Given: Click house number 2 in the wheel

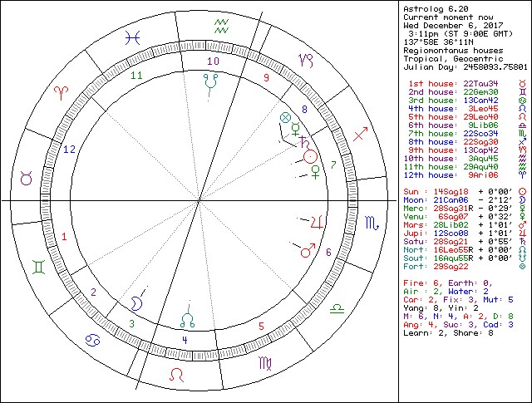Looking at the screenshot, I should click(94, 292).
